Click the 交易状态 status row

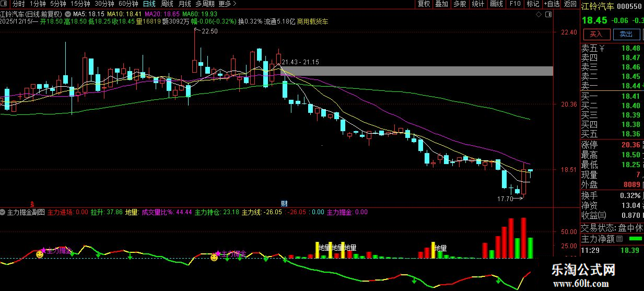612,228
